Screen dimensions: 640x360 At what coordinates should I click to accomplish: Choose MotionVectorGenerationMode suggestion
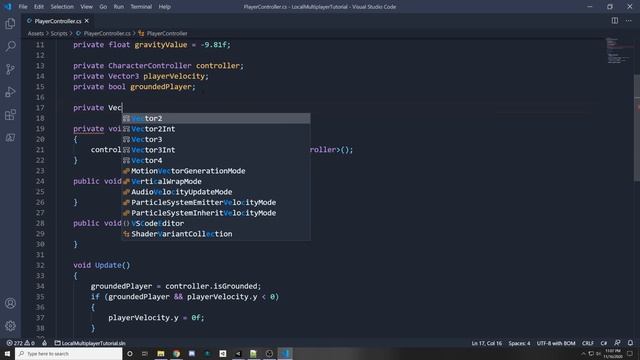pos(216,171)
